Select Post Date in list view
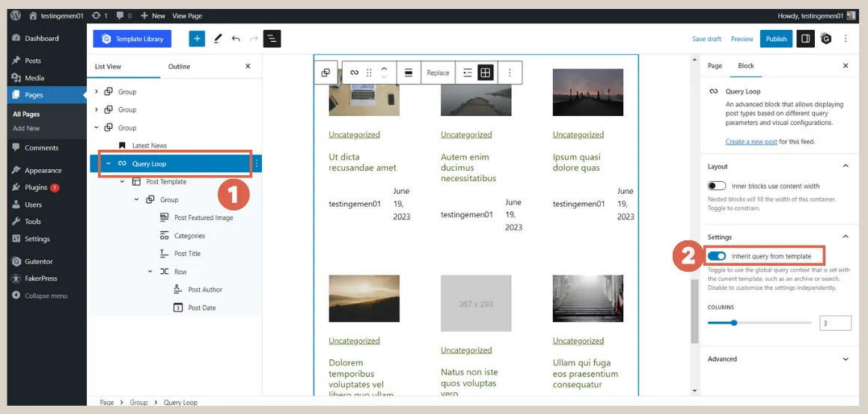The image size is (868, 414). pos(201,308)
